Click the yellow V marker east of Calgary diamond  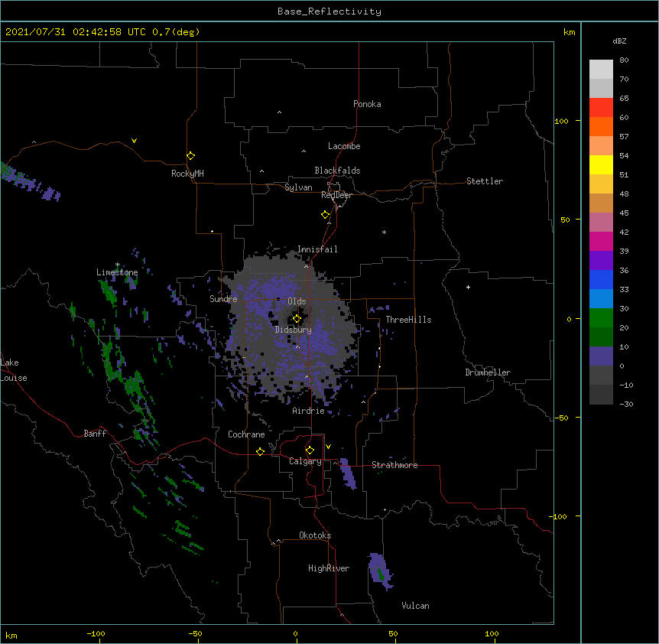328,447
